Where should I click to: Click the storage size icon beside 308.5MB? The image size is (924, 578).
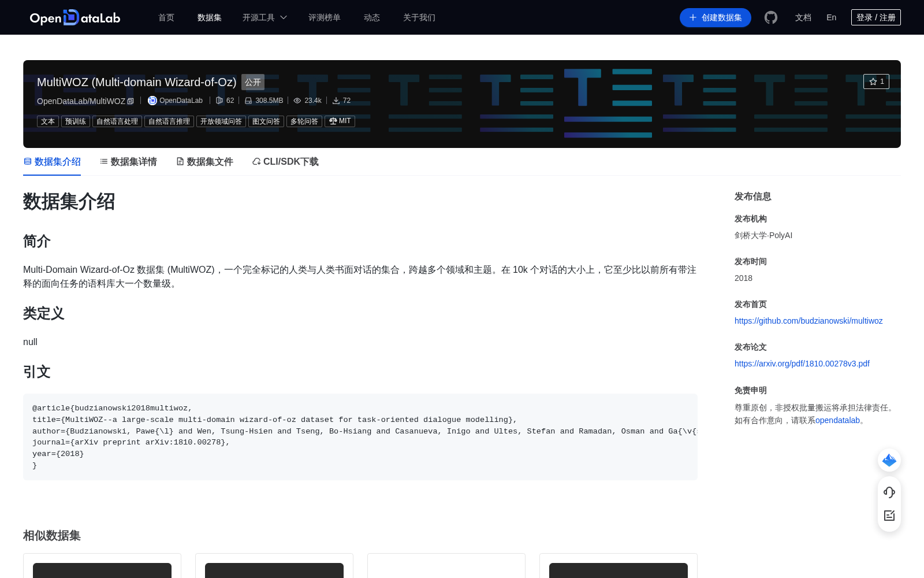pos(248,101)
